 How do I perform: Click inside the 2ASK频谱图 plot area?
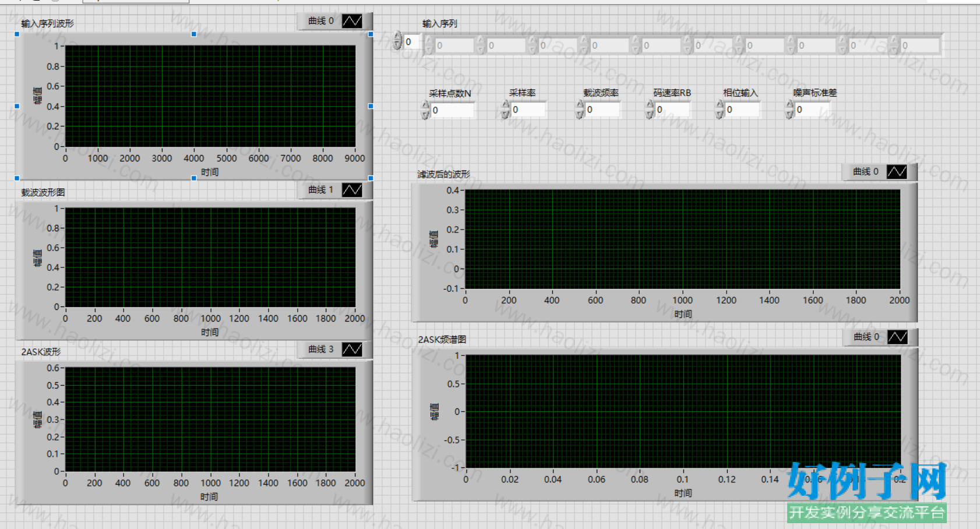683,411
